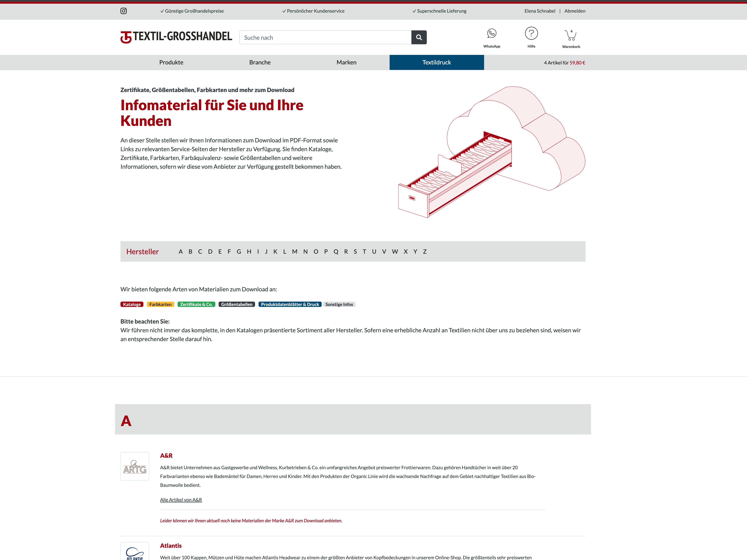
Task: Click the green 'Zertifikate & Co.' tag
Action: click(x=196, y=305)
